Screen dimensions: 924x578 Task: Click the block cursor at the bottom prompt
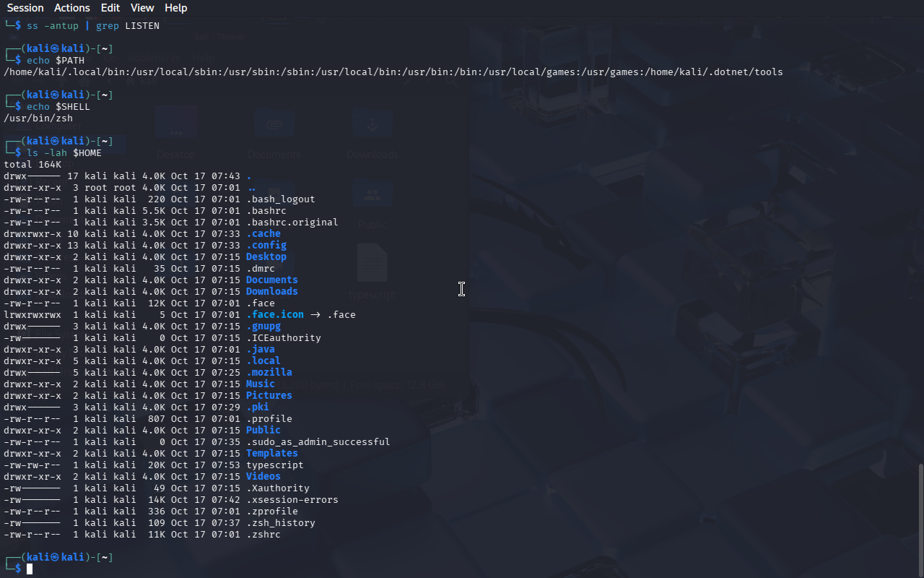[30, 569]
